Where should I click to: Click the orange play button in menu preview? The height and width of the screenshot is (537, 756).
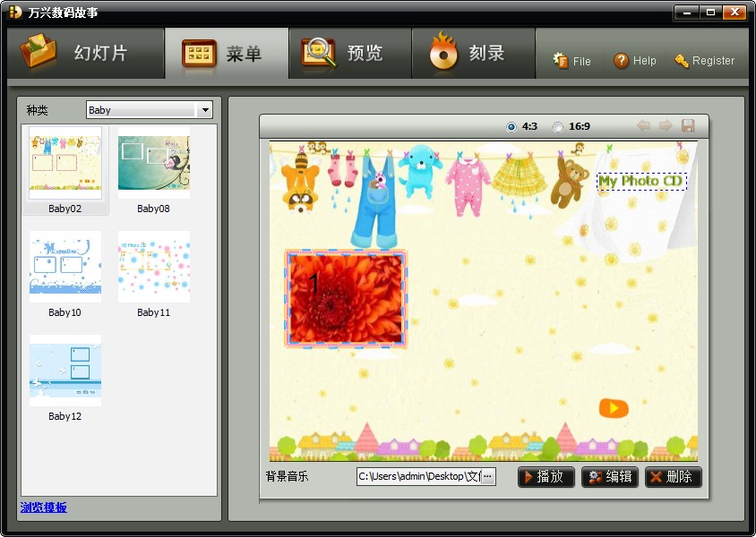pos(614,408)
